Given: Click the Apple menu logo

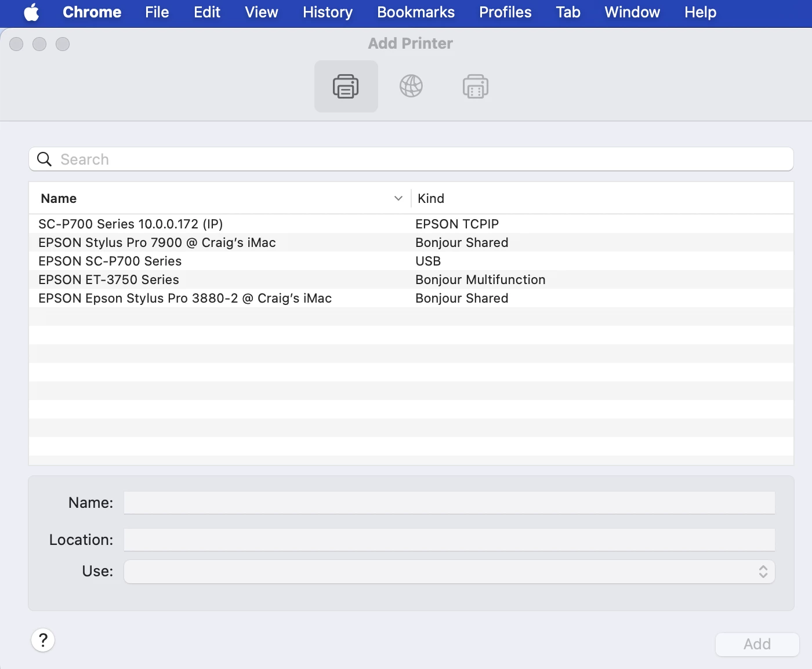Looking at the screenshot, I should pos(32,12).
